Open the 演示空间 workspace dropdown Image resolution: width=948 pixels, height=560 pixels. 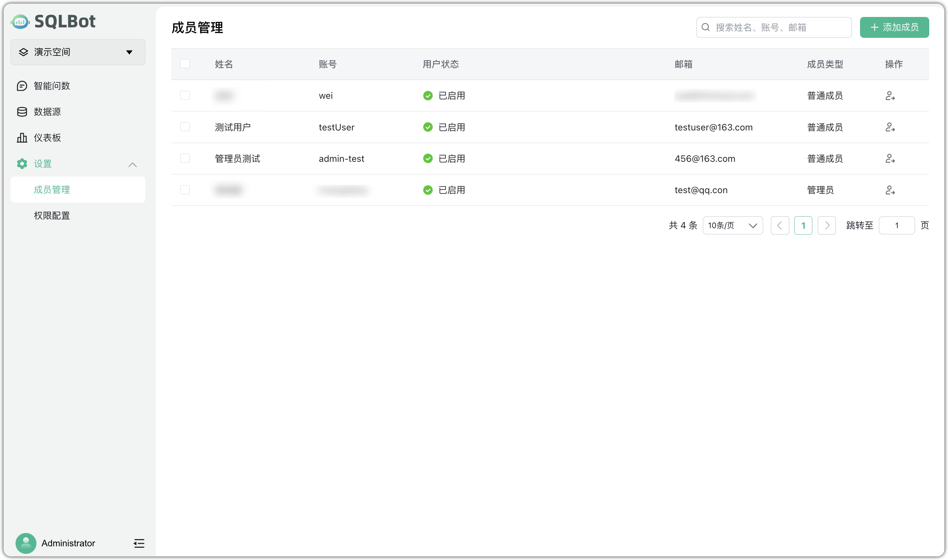78,52
